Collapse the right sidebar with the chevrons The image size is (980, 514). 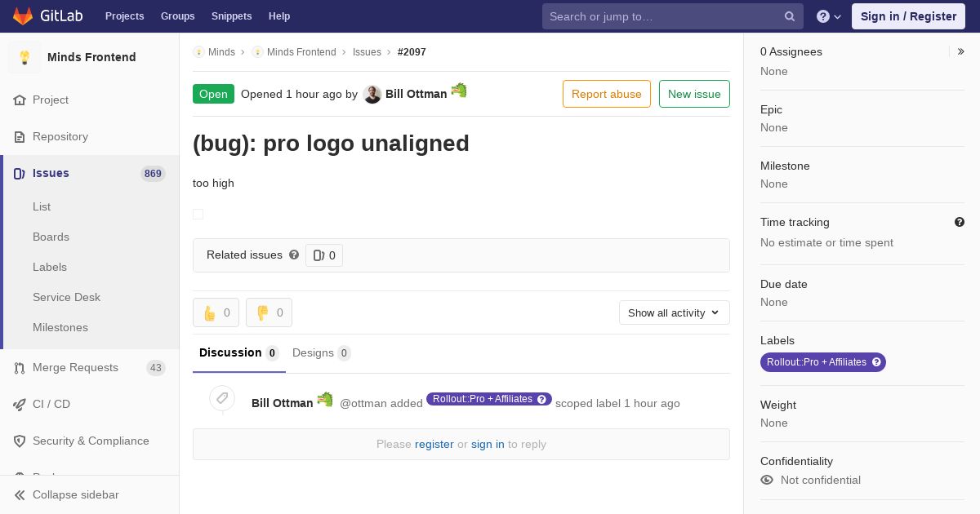961,51
